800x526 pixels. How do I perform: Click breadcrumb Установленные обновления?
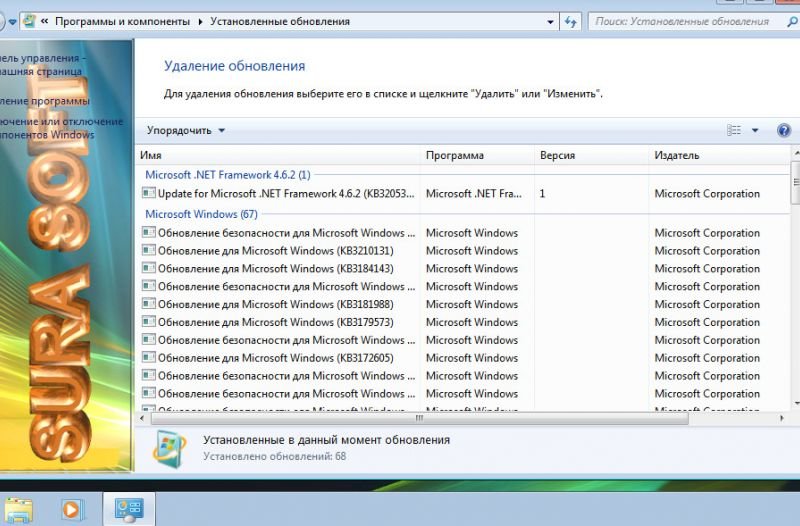coord(280,21)
